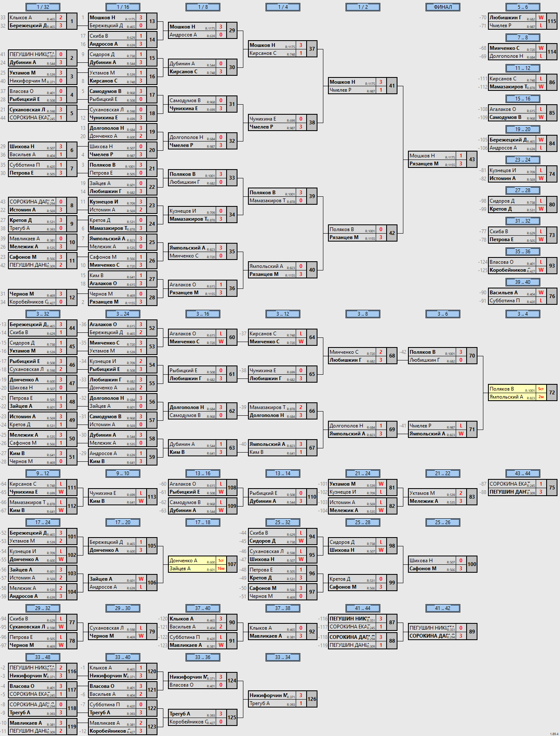Select the "1 / 2" semifinal header

pos(363,7)
